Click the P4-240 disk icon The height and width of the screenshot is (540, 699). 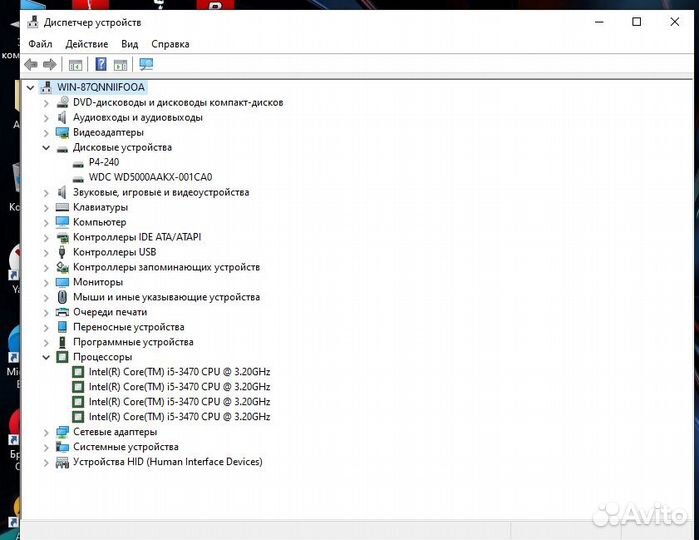[78, 163]
